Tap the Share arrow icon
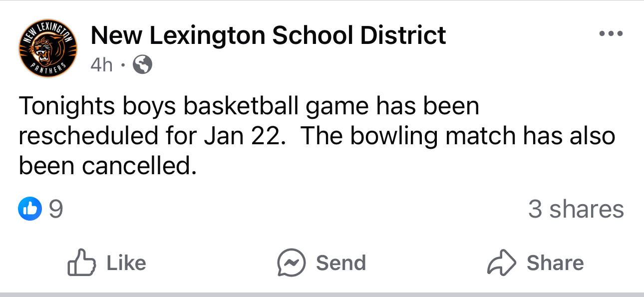Screen dimensions: 644x297 [502, 263]
